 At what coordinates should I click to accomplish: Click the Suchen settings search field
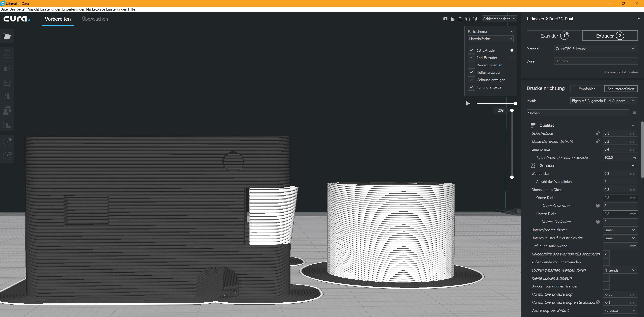coord(577,113)
